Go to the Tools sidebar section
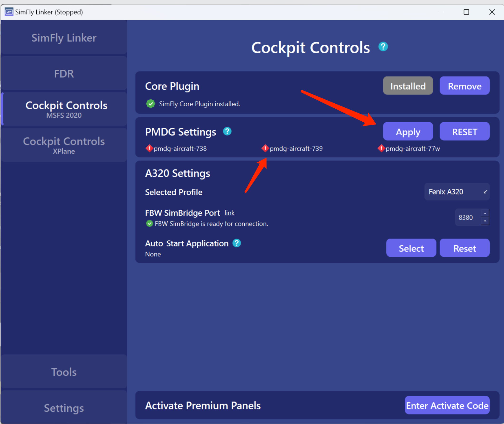 tap(64, 372)
